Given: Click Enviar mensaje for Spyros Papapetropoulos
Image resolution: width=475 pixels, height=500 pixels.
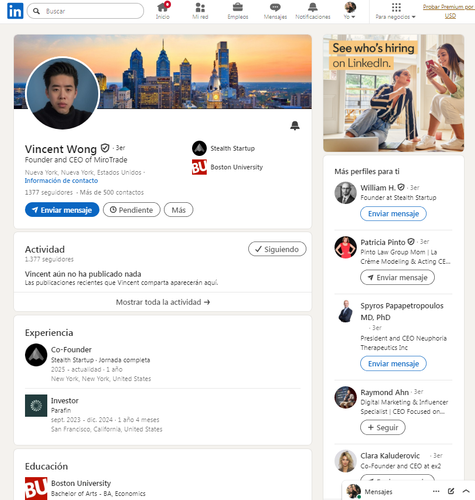Looking at the screenshot, I should [x=393, y=364].
